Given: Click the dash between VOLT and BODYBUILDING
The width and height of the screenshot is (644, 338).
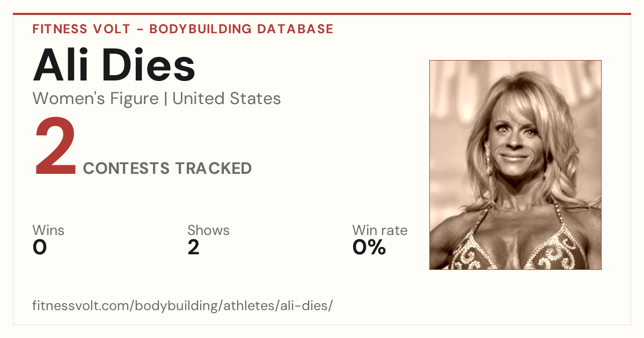Looking at the screenshot, I should tap(139, 30).
